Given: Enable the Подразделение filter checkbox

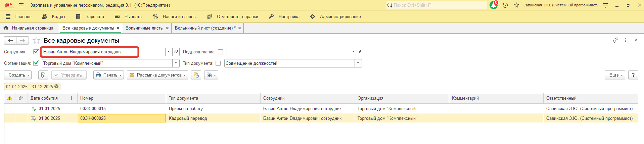Looking at the screenshot, I should tap(220, 52).
